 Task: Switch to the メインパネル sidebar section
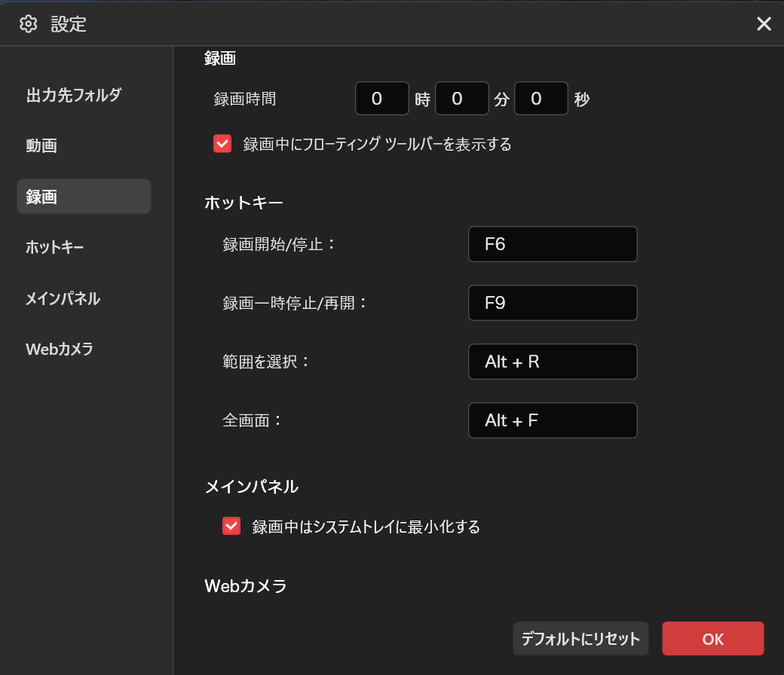click(63, 298)
